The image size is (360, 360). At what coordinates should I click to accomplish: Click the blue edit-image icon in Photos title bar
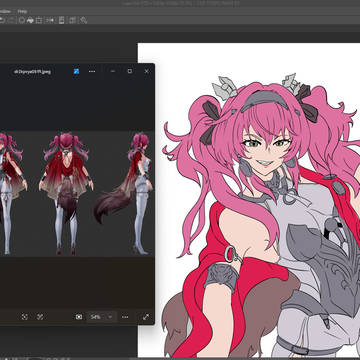pyautogui.click(x=76, y=71)
